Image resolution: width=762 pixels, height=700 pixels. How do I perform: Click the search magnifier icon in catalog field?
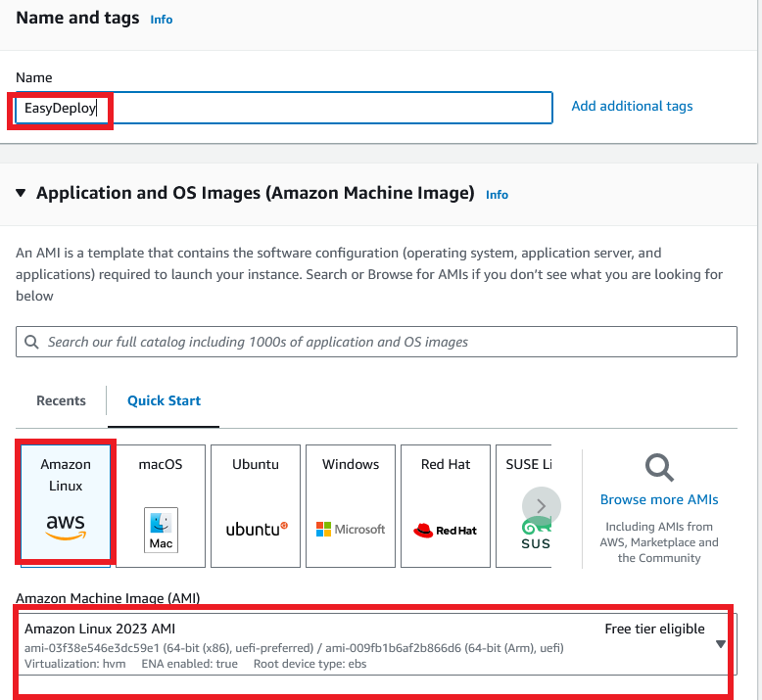click(x=31, y=342)
